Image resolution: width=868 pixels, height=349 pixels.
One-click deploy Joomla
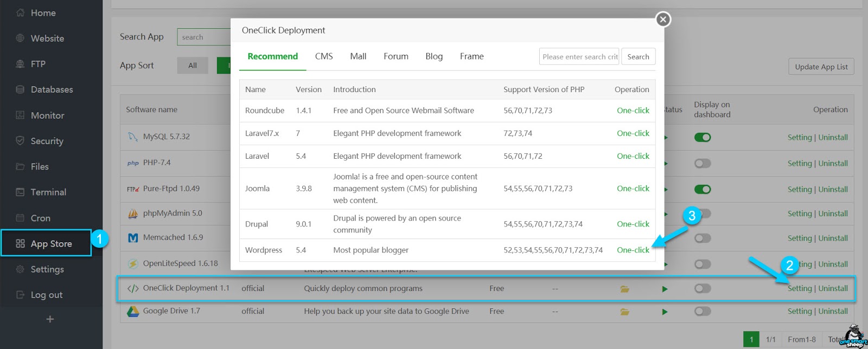(x=633, y=189)
